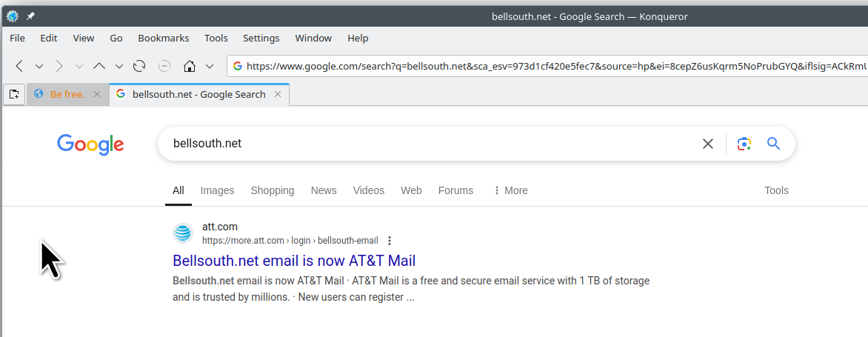Expand the Up arrow dropdown
868x337 pixels.
pos(119,67)
